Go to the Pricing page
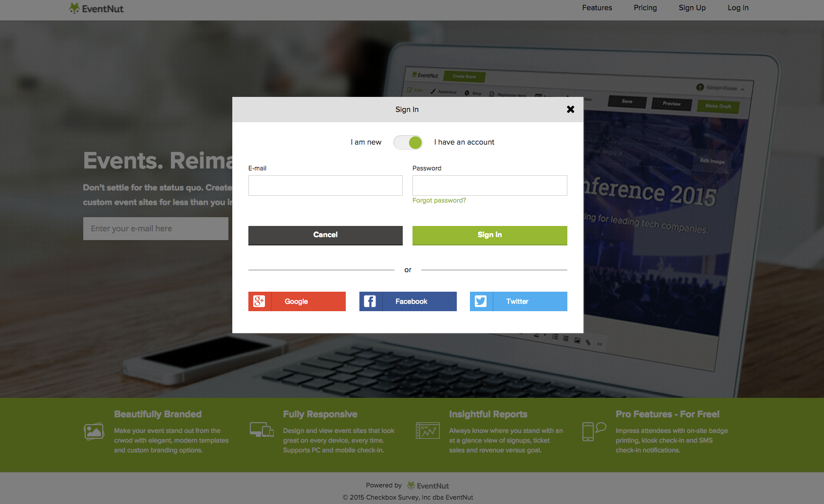Screen dimensions: 824x504 (x=645, y=8)
